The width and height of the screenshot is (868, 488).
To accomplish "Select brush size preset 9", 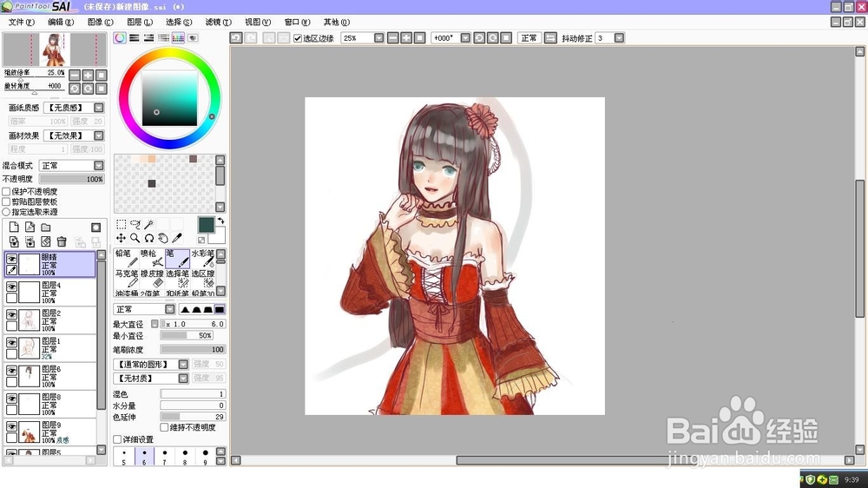I will (206, 457).
